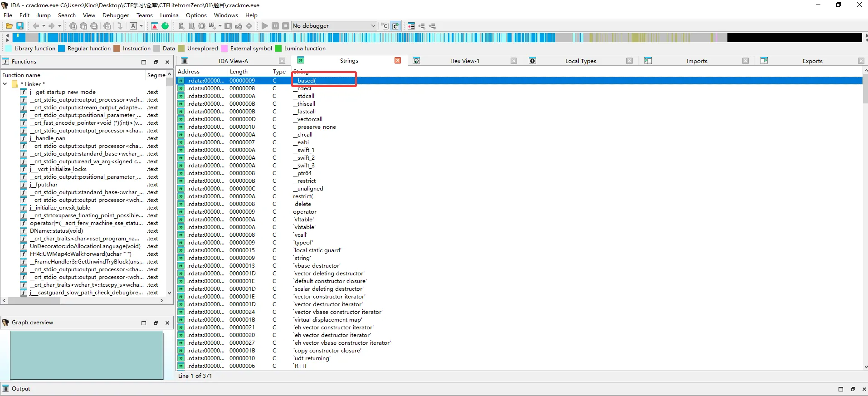Float the Functions panel with the restore icon
This screenshot has height=396, width=868.
coord(156,62)
